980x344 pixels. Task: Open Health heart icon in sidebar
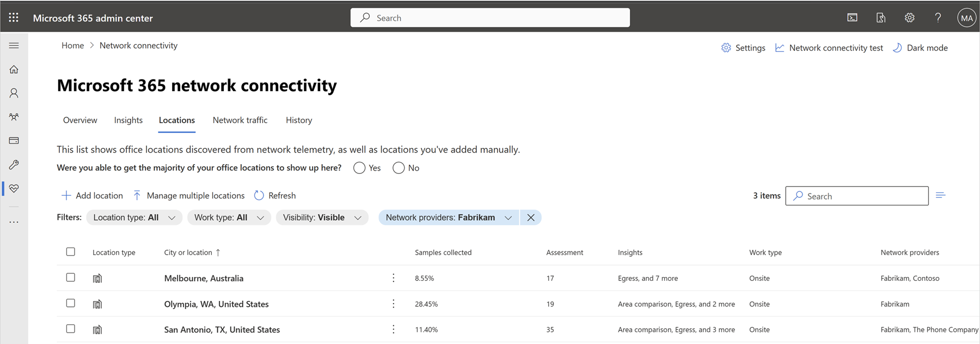tap(14, 189)
